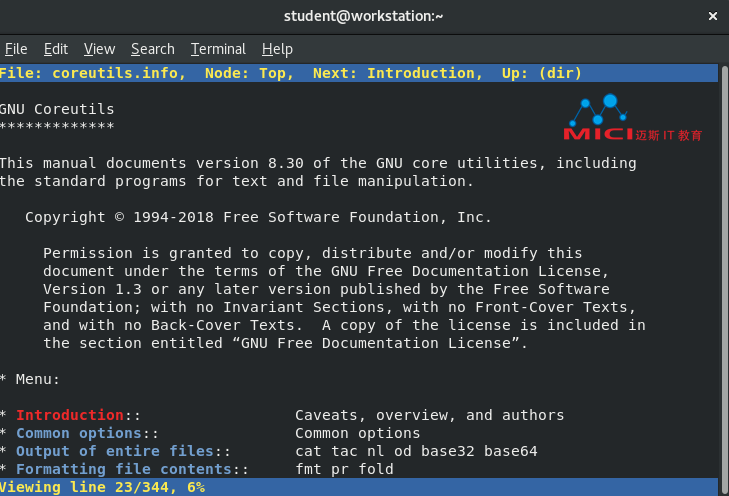The height and width of the screenshot is (496, 729).
Task: Click 'Next: Introduction,' in header line
Action: [398, 73]
